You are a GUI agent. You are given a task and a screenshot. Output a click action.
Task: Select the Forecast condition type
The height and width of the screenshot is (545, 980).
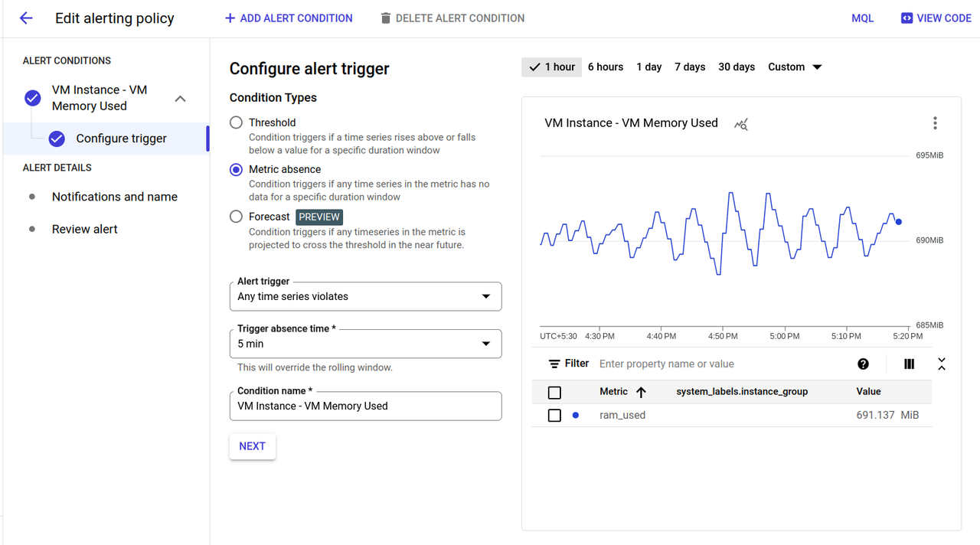[x=237, y=217]
